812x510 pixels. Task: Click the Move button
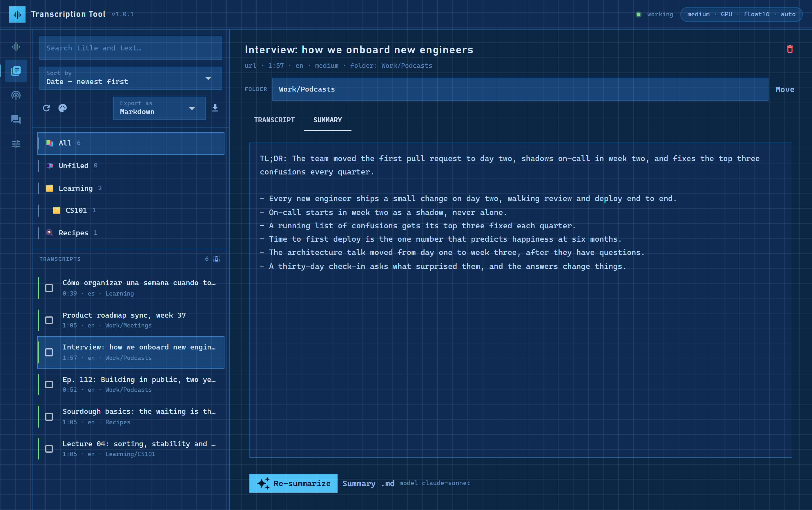point(785,89)
